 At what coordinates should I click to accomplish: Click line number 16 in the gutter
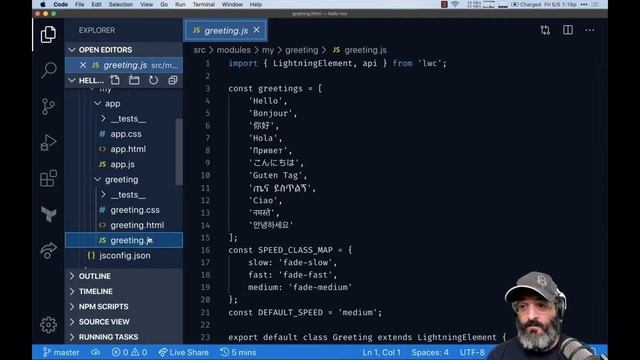[x=205, y=250]
